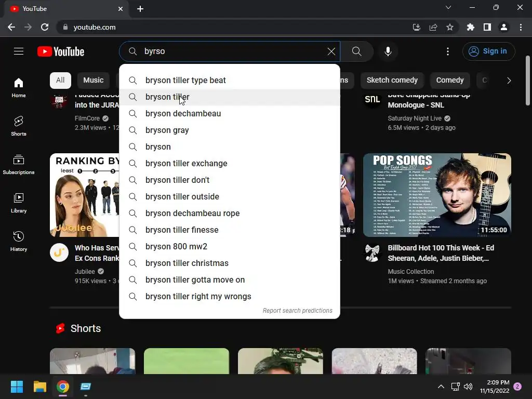Select the Music filter chip
This screenshot has height=399, width=532.
(x=94, y=80)
